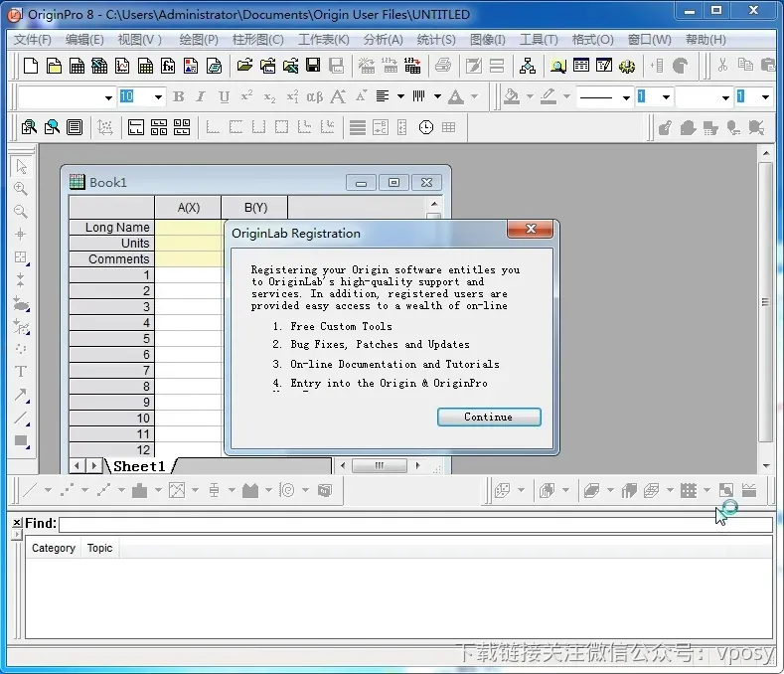Open the 工具(T) menu
This screenshot has height=674, width=784.
539,40
